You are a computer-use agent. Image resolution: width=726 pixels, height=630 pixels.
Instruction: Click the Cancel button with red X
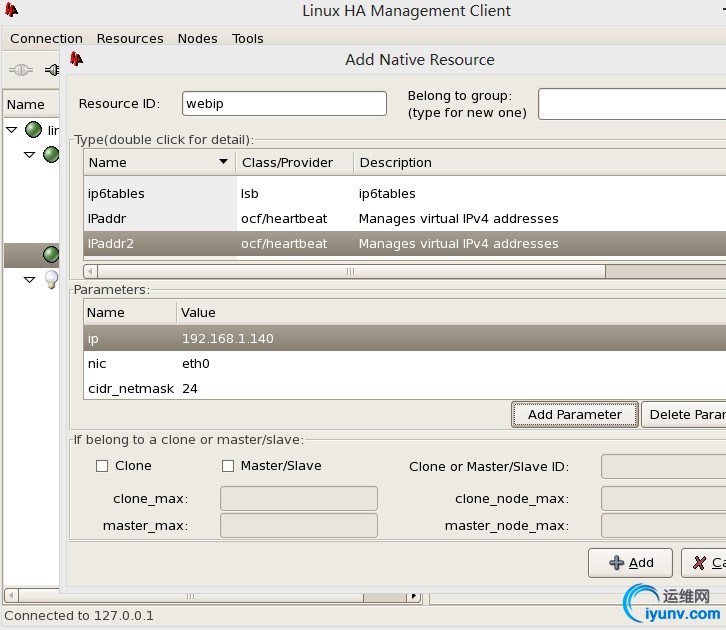click(704, 563)
